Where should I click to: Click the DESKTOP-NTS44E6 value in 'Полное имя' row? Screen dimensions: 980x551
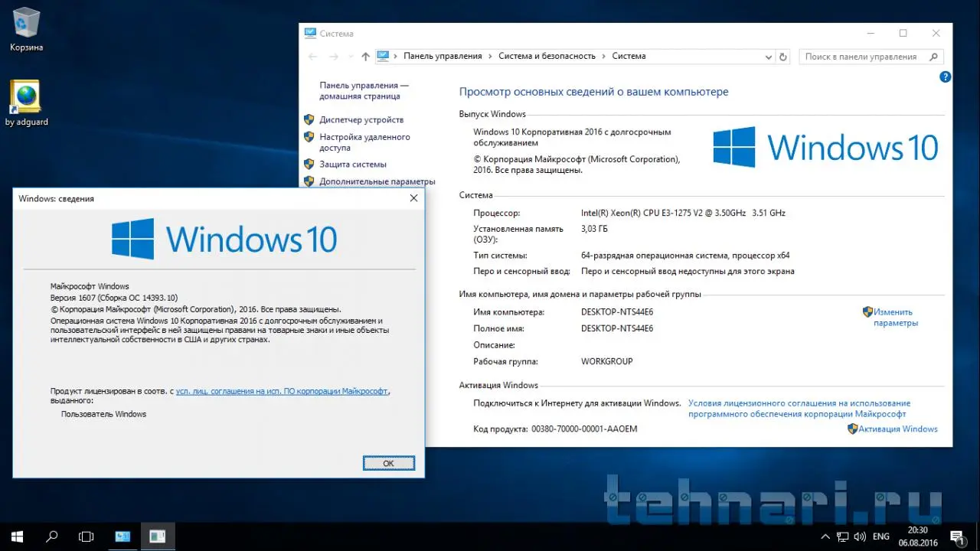coord(617,328)
